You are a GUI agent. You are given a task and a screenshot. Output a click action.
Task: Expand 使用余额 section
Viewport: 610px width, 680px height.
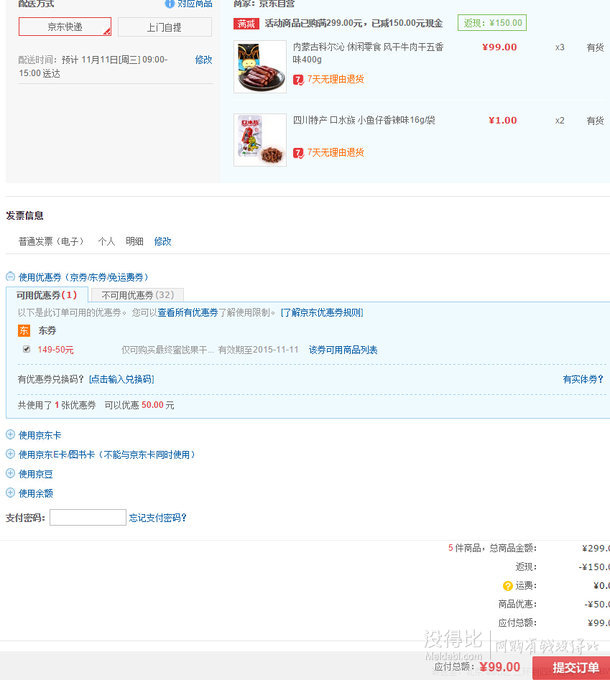click(10, 493)
